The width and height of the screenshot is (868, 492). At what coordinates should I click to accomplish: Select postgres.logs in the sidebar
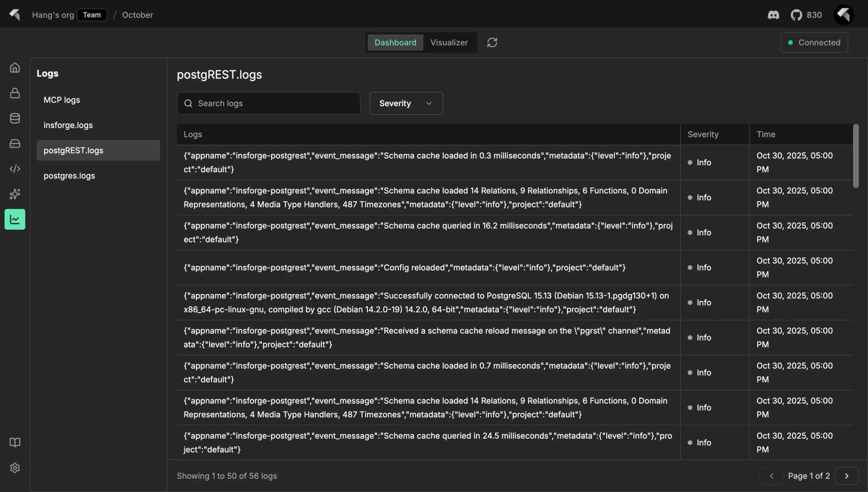click(69, 176)
